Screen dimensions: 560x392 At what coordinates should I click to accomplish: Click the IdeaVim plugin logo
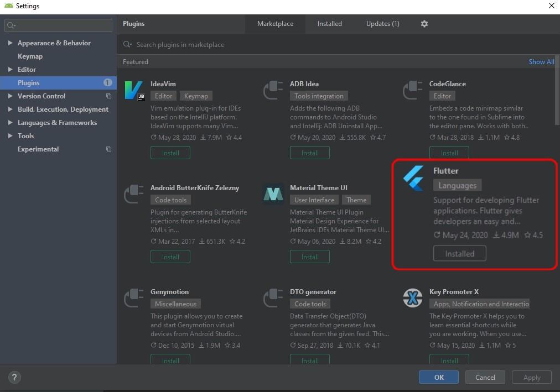[133, 90]
